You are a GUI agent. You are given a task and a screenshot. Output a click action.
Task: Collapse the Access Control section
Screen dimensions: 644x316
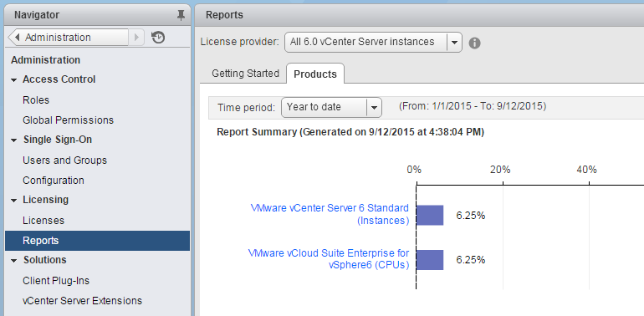coord(14,79)
